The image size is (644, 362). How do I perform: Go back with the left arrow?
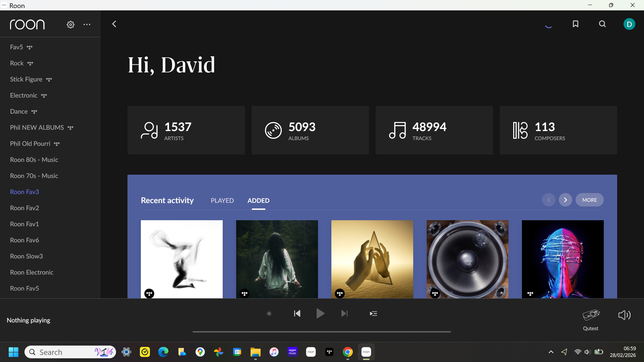pyautogui.click(x=114, y=24)
